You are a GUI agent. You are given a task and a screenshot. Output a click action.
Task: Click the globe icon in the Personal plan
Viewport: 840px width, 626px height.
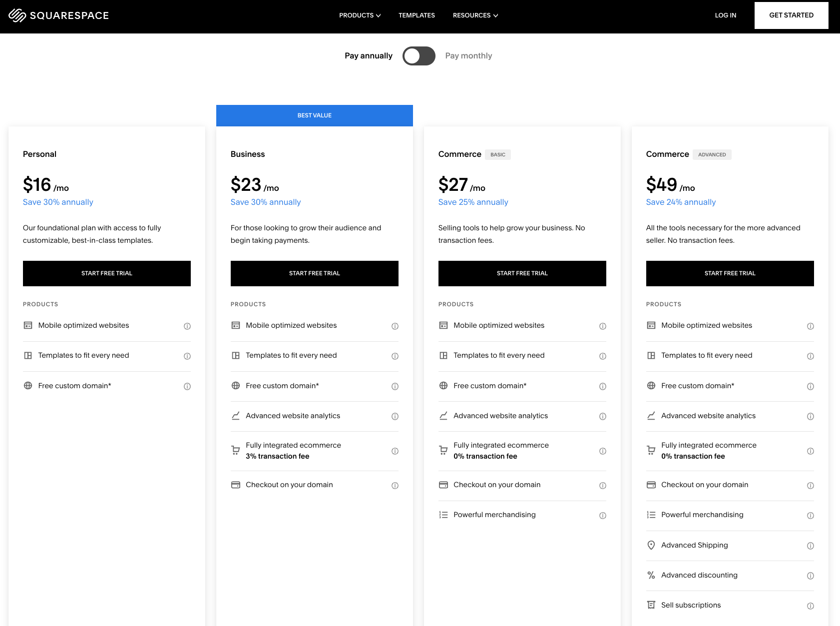pos(28,386)
